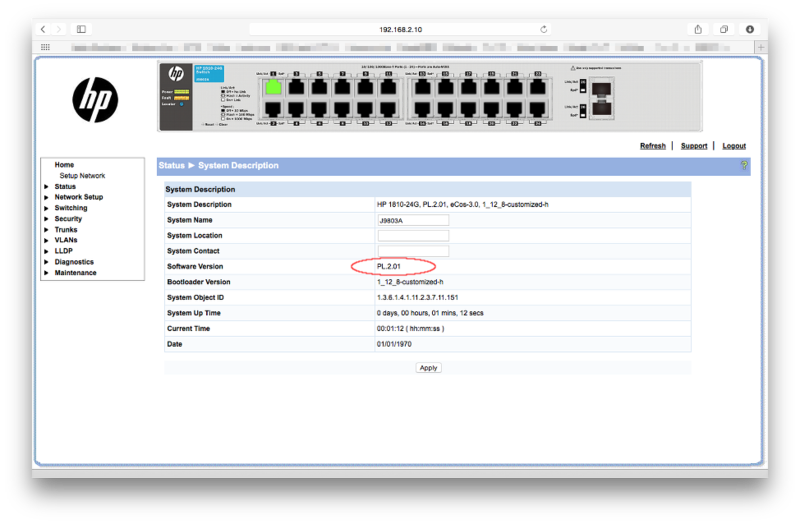Expand the Diagnostics arrow
This screenshot has width=800, height=524.
46,262
